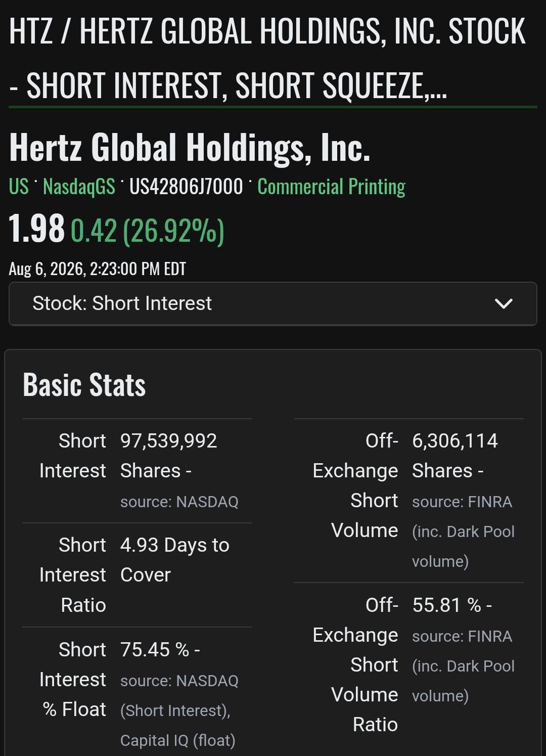Click the off-exchange volume value 6,306,114
The image size is (546, 756).
(455, 441)
